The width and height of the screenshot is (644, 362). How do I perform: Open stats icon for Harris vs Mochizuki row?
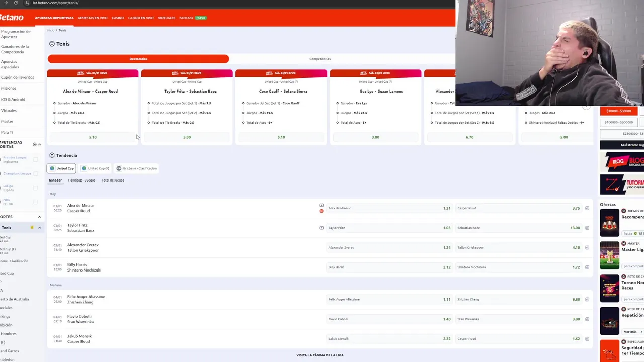[587, 267]
